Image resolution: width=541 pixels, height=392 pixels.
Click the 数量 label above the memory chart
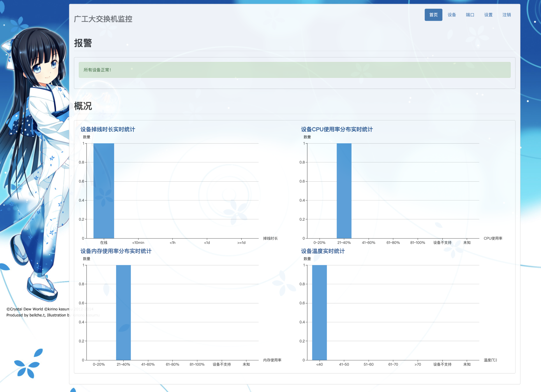click(87, 259)
